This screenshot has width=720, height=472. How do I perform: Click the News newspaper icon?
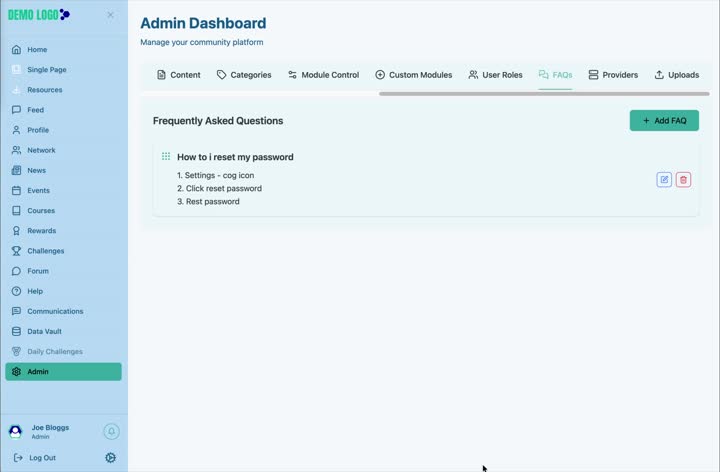pos(16,170)
